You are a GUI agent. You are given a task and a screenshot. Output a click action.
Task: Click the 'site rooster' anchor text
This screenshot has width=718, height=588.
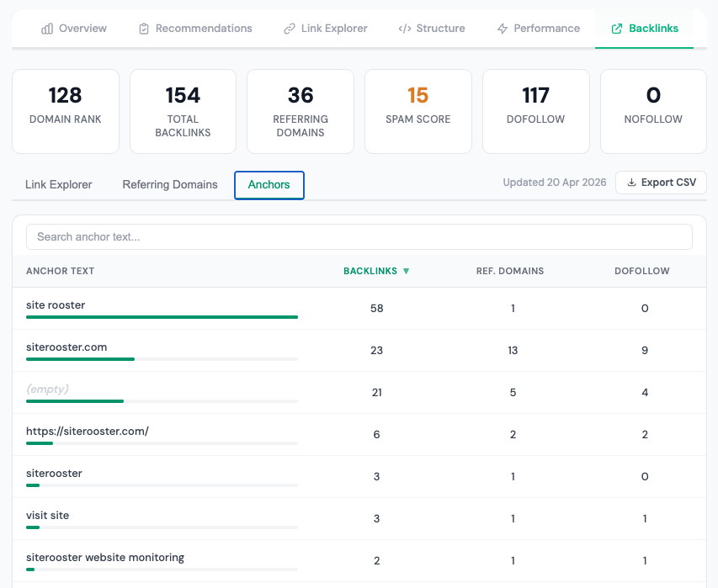point(56,305)
